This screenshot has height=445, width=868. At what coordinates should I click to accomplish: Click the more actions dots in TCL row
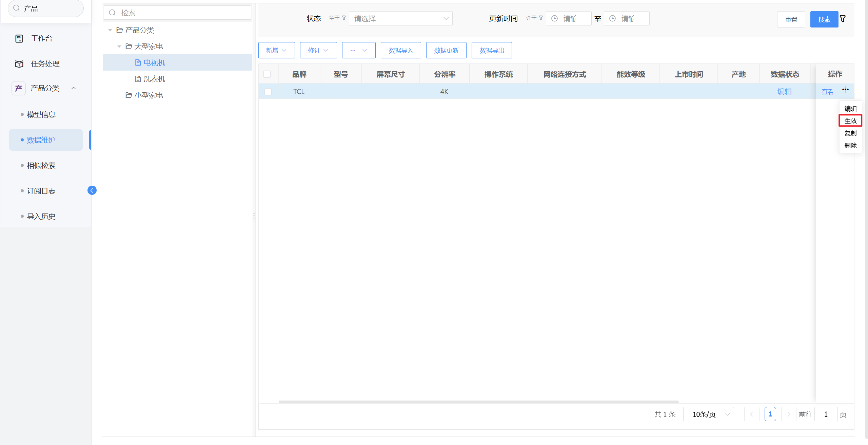click(845, 90)
